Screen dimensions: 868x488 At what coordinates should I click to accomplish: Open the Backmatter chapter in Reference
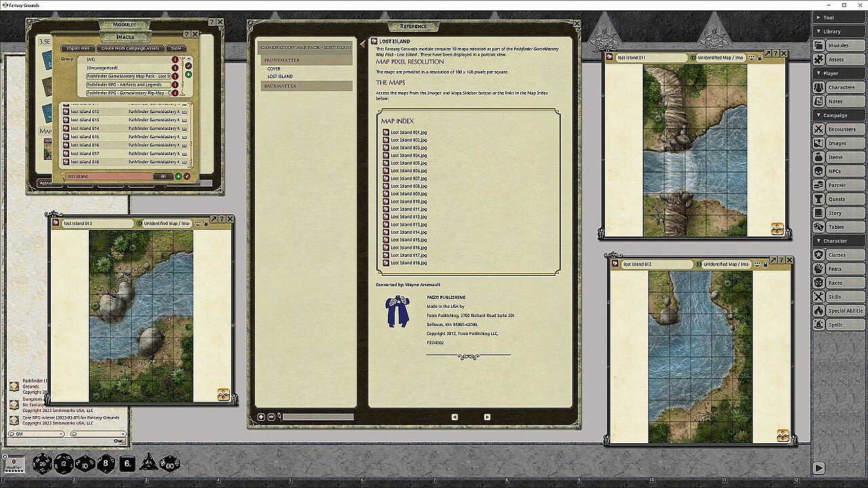tap(306, 86)
